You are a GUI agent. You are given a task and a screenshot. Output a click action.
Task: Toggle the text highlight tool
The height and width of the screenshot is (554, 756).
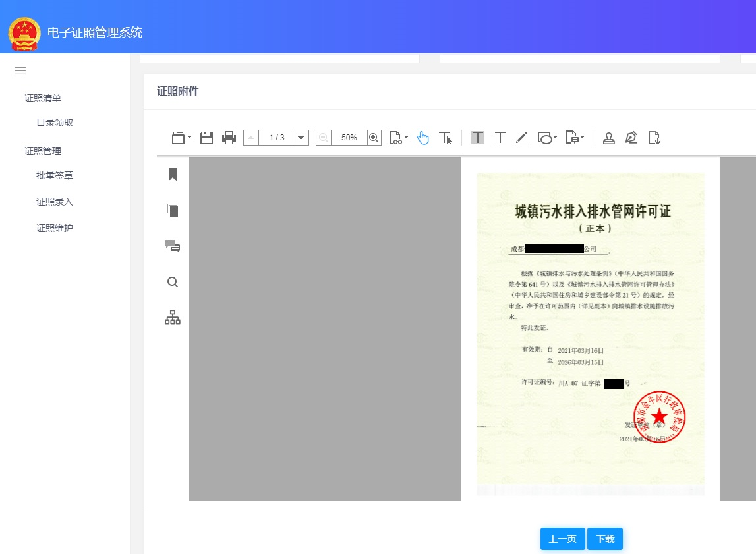(x=478, y=138)
